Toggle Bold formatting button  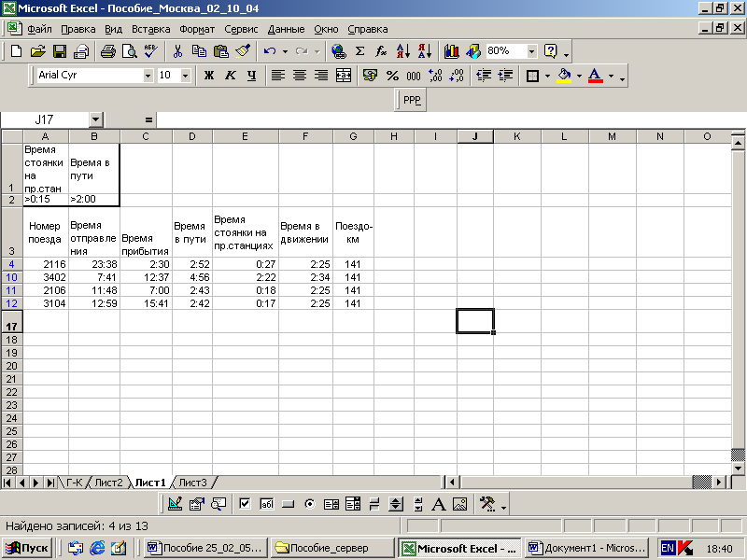pyautogui.click(x=209, y=76)
